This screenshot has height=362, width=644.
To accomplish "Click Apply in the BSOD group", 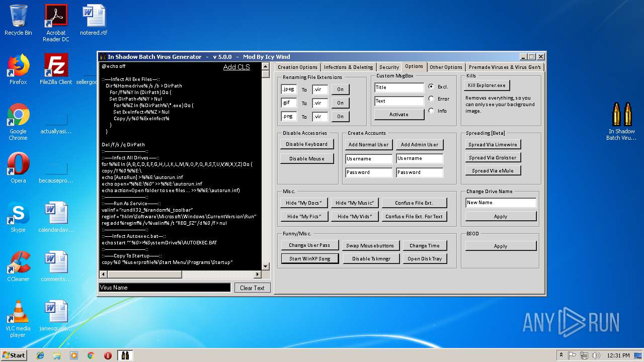I will (501, 246).
